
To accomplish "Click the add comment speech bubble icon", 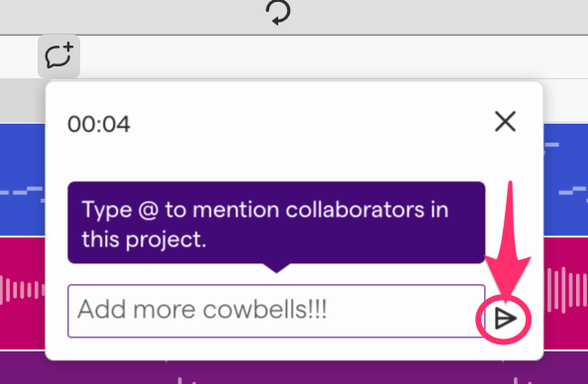I will [58, 55].
